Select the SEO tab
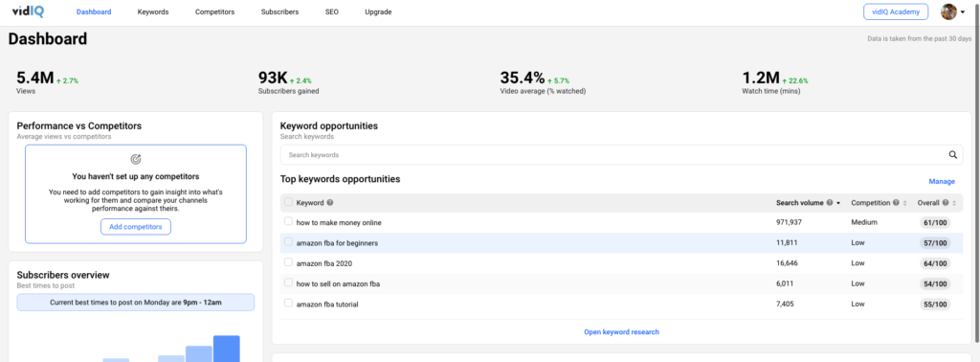Viewport: 980px width, 362px height. click(x=332, y=11)
